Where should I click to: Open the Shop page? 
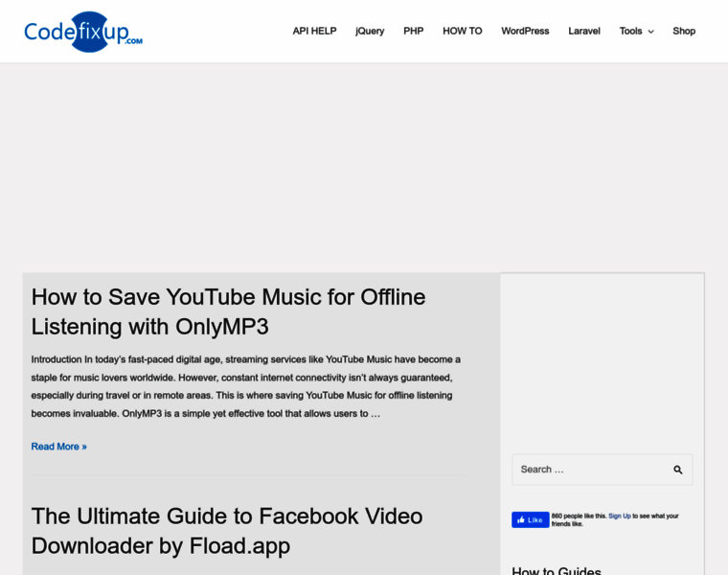click(684, 31)
